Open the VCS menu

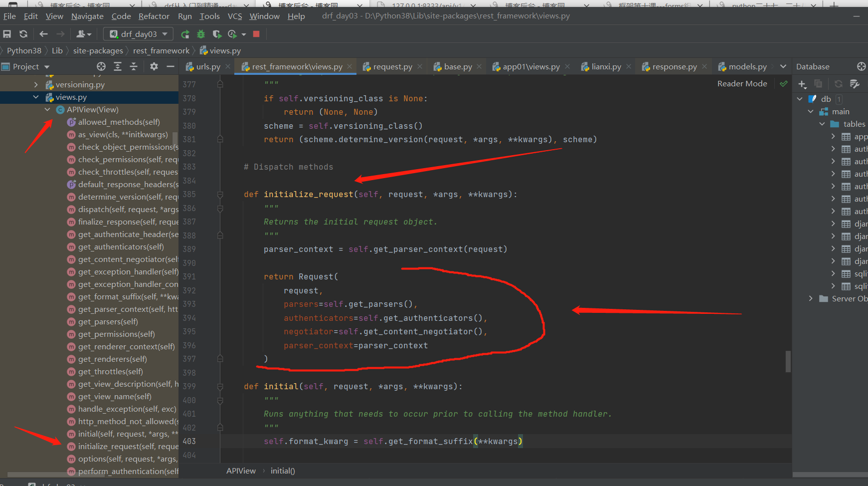(235, 16)
